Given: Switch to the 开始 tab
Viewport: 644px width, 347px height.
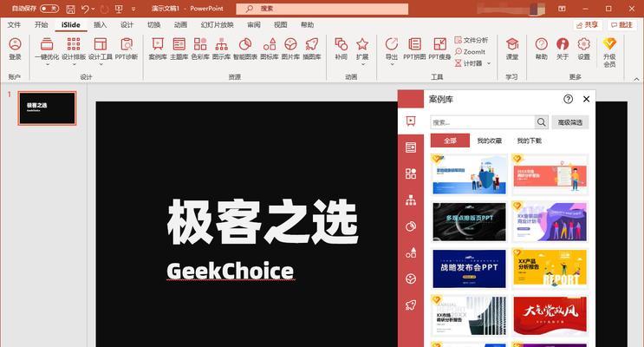Looking at the screenshot, I should point(41,24).
